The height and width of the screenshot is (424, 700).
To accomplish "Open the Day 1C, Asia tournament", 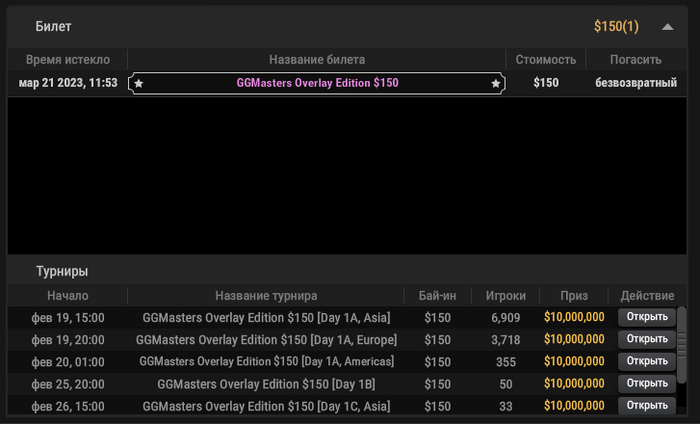I will [647, 405].
